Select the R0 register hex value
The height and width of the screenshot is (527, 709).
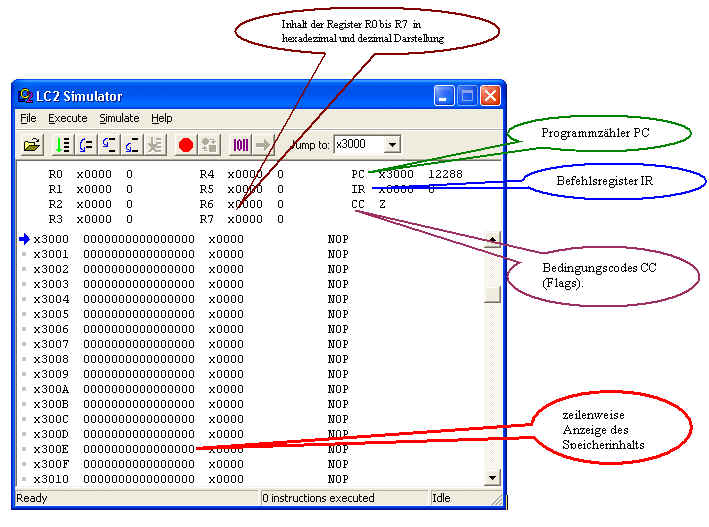[x=94, y=174]
